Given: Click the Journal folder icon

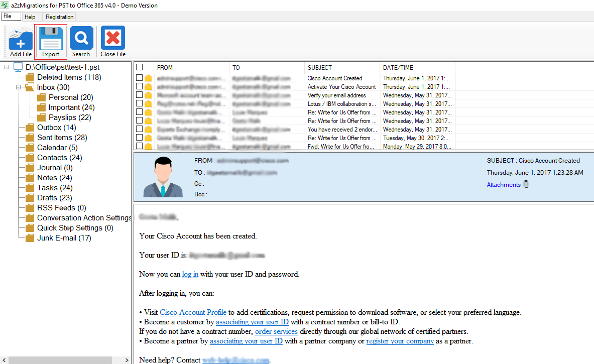Looking at the screenshot, I should (x=30, y=167).
